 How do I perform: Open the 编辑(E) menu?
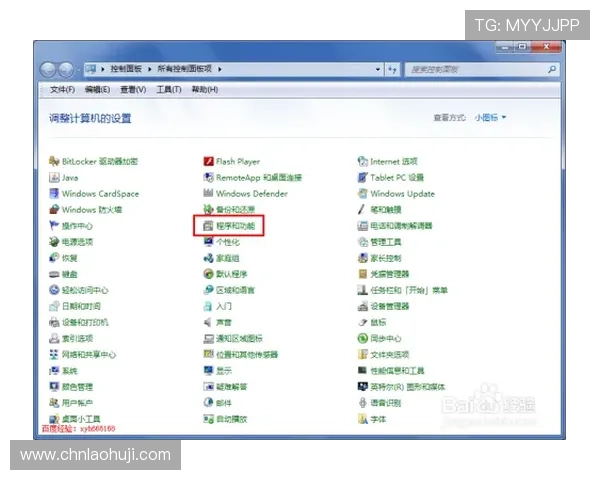(97, 90)
